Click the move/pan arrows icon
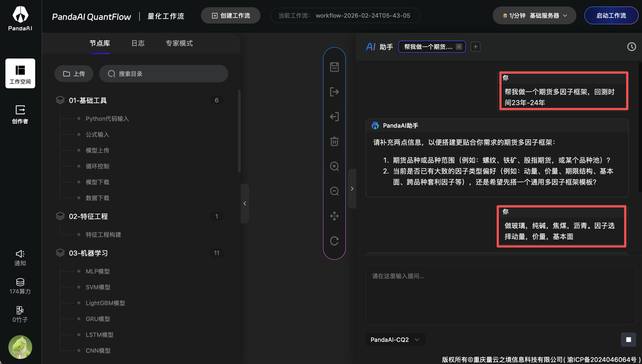The height and width of the screenshot is (364, 642). (x=334, y=216)
